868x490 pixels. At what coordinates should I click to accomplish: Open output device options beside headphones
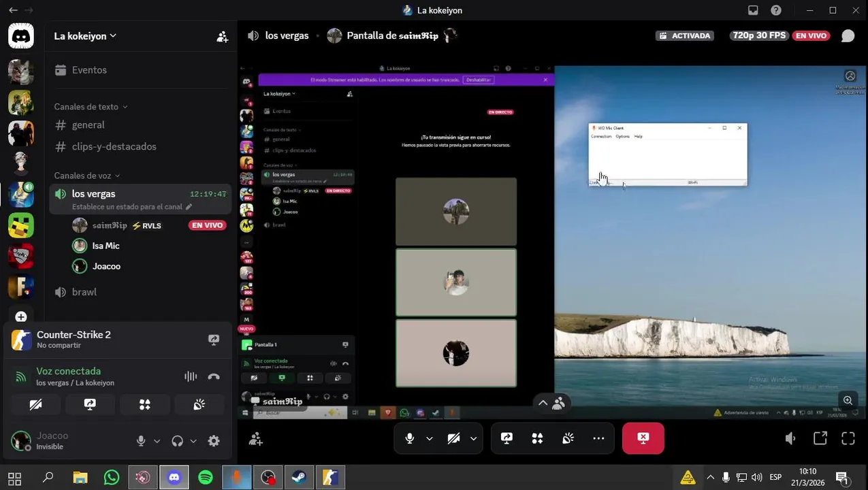pyautogui.click(x=193, y=441)
